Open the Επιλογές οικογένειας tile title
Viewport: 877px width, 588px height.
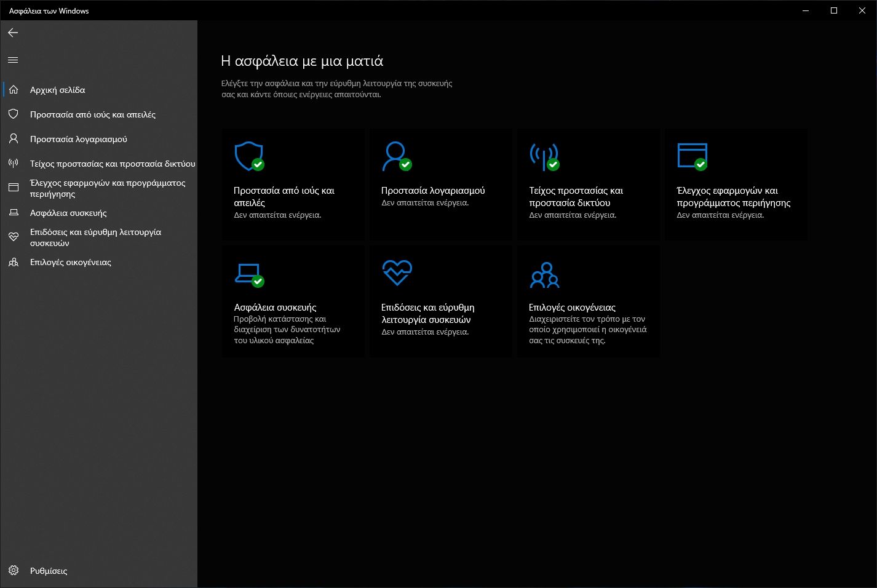pyautogui.click(x=572, y=307)
